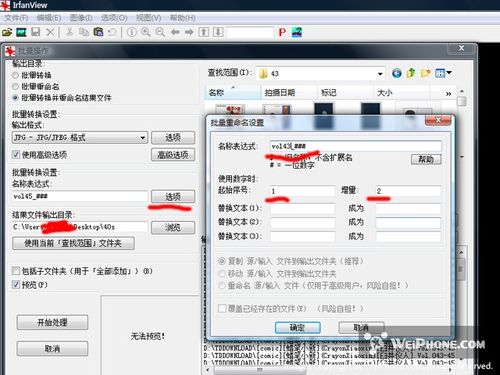
Task: Open the slideshow toolbar icon
Action: pyautogui.click(x=21, y=32)
